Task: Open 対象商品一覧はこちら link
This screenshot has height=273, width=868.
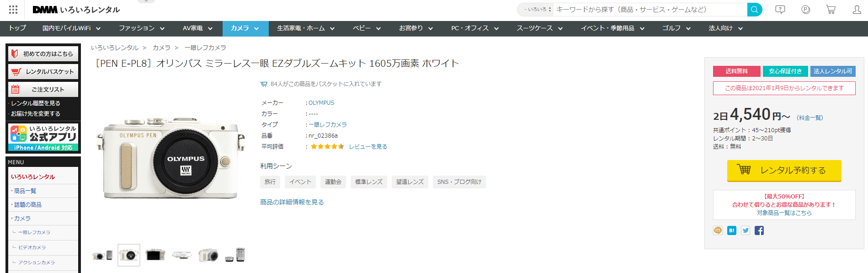Action: [784, 213]
